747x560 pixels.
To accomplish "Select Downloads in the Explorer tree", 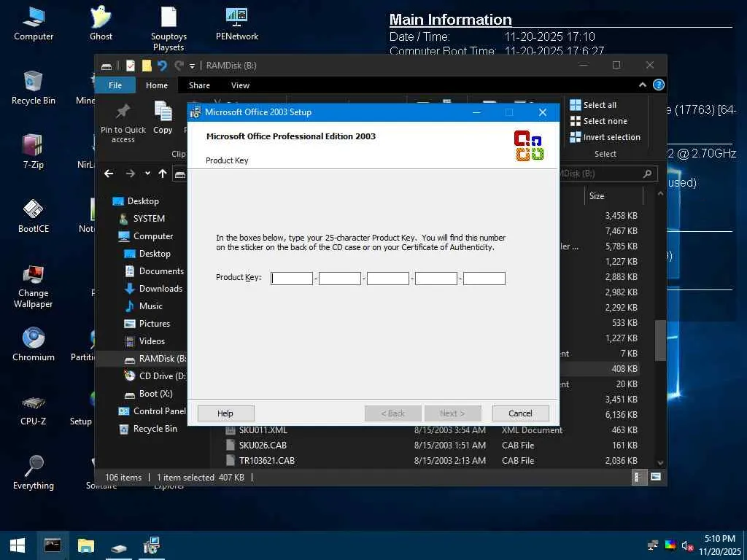I will coord(153,289).
